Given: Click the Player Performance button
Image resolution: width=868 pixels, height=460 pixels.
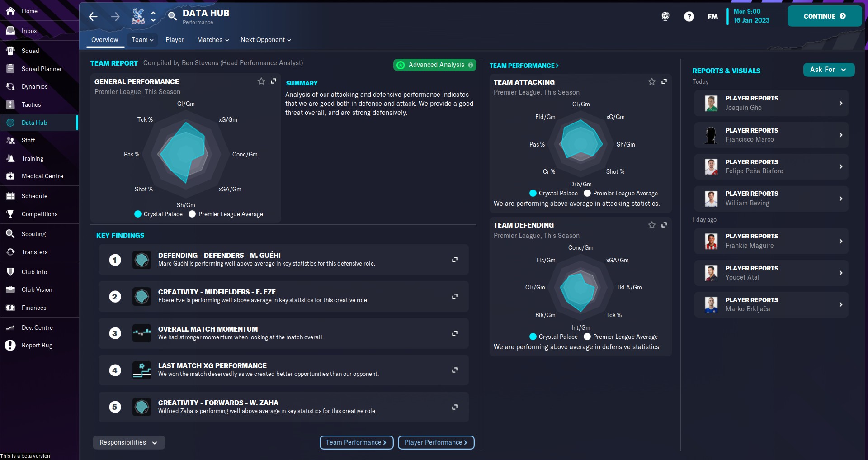Looking at the screenshot, I should pyautogui.click(x=435, y=442).
